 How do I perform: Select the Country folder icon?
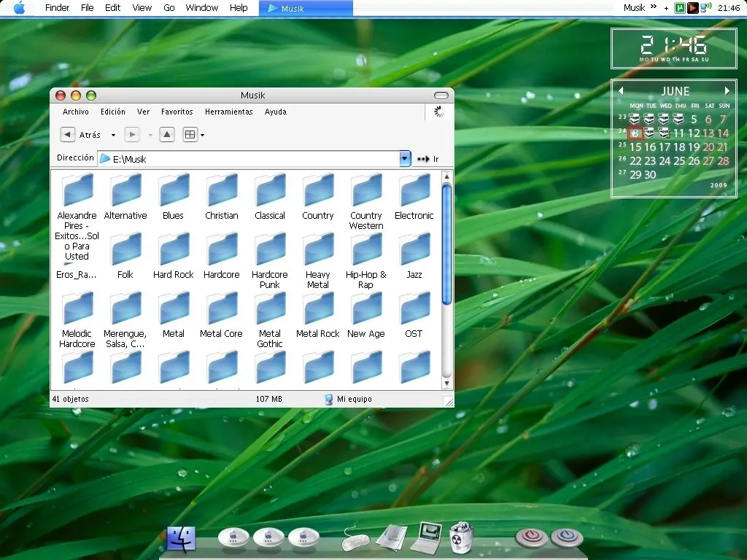[x=318, y=190]
